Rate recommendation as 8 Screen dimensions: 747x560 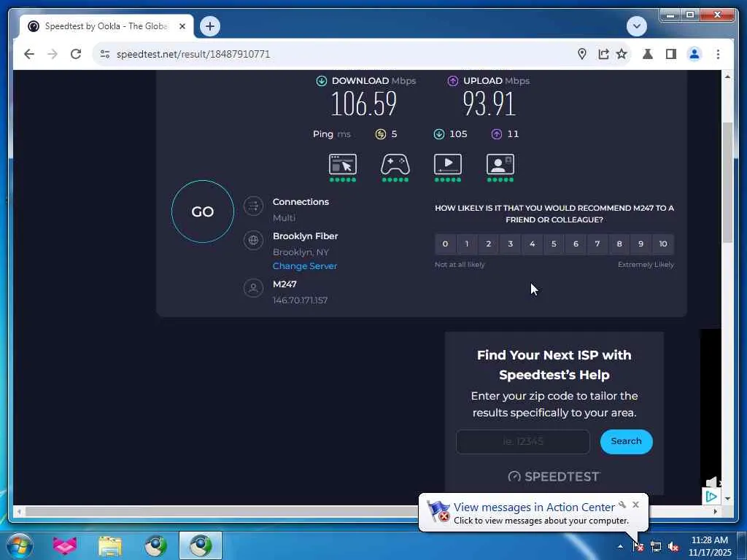pos(619,244)
